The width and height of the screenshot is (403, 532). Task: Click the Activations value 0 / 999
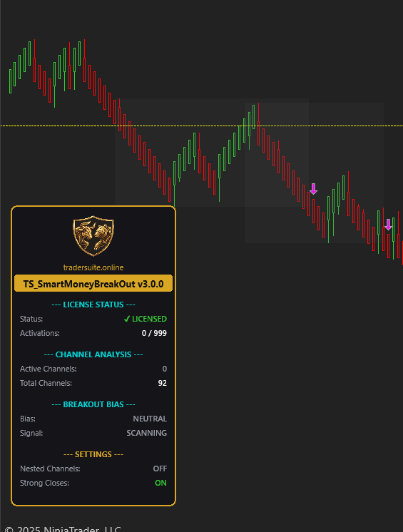pyautogui.click(x=154, y=333)
